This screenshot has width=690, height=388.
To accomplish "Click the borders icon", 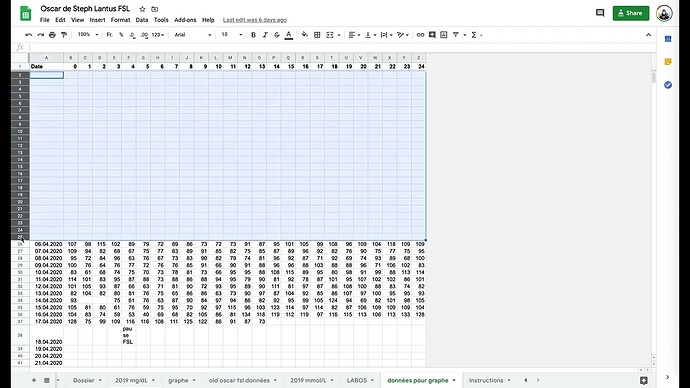I will pyautogui.click(x=317, y=35).
